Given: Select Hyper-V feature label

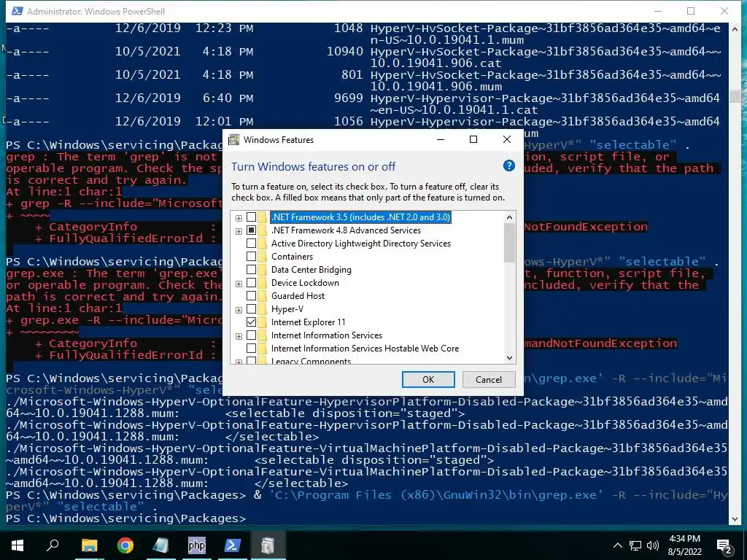Looking at the screenshot, I should point(287,309).
